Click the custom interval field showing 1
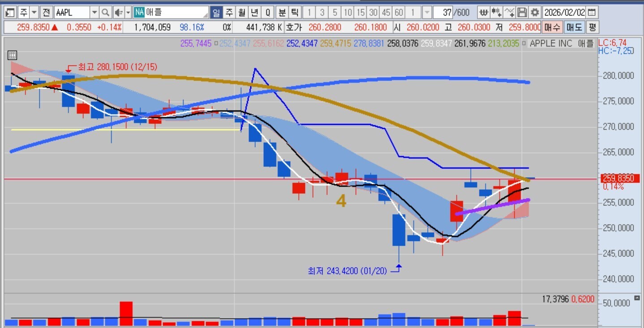The image size is (644, 328). tap(413, 12)
